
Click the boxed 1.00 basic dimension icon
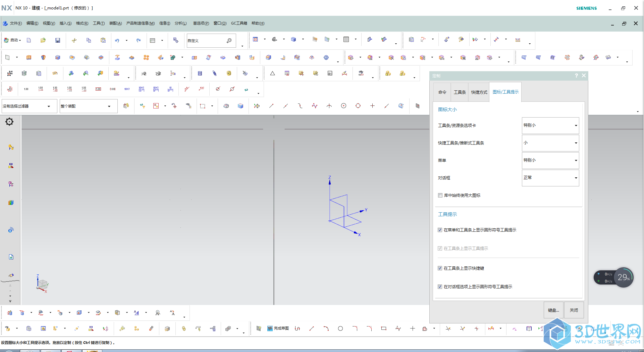(x=98, y=89)
